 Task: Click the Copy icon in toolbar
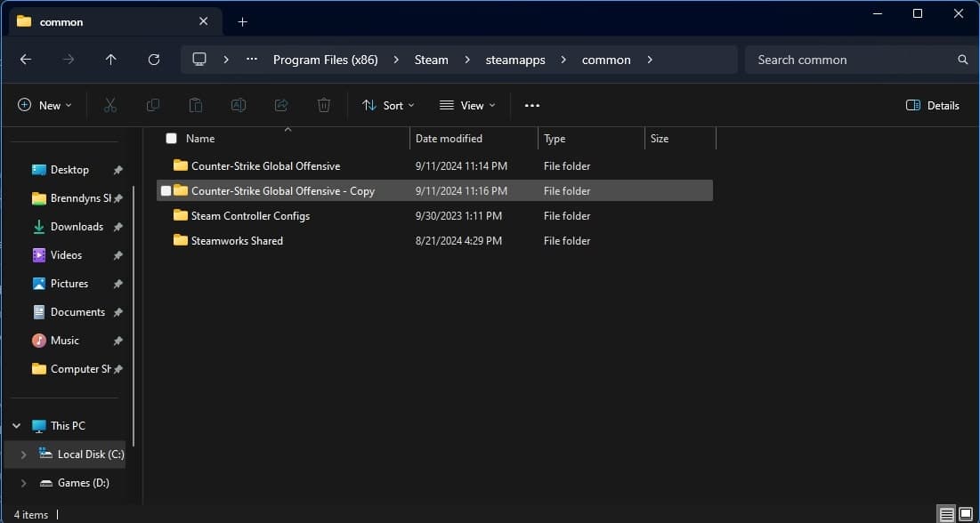[153, 105]
